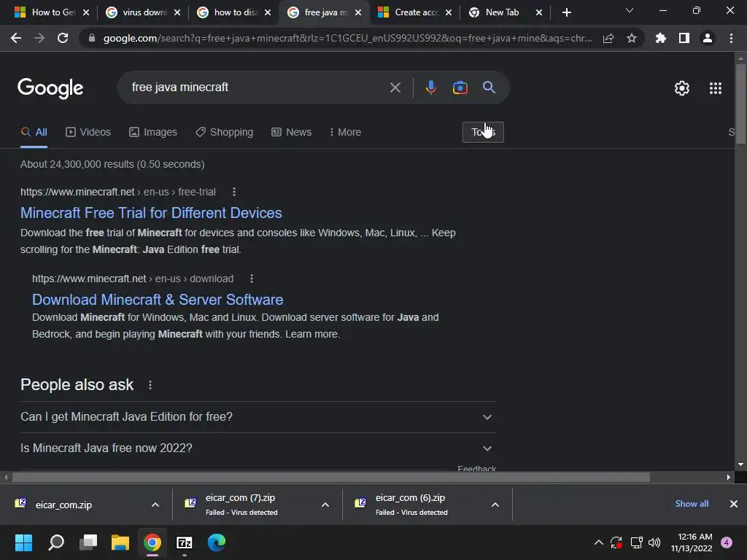Close the 'how to dis' tab
The width and height of the screenshot is (747, 560).
268,12
